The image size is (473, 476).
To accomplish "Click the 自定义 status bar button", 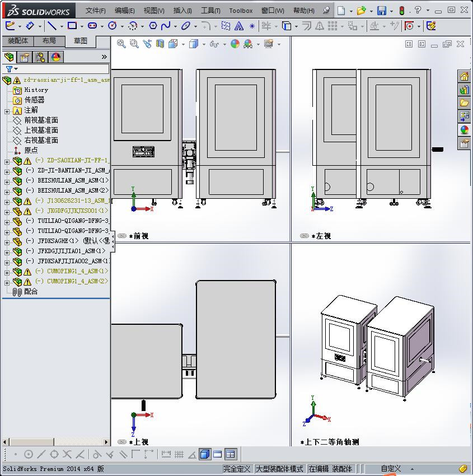I will click(x=391, y=469).
